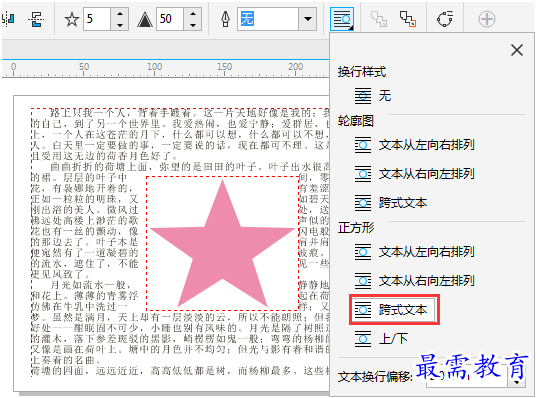
Task: Click the quick customize plus icon
Action: (x=487, y=19)
